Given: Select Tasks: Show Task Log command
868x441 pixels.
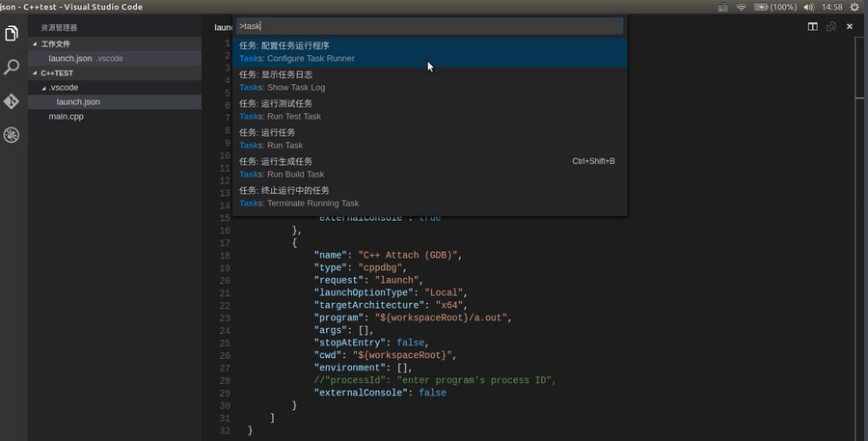Looking at the screenshot, I should (x=430, y=81).
